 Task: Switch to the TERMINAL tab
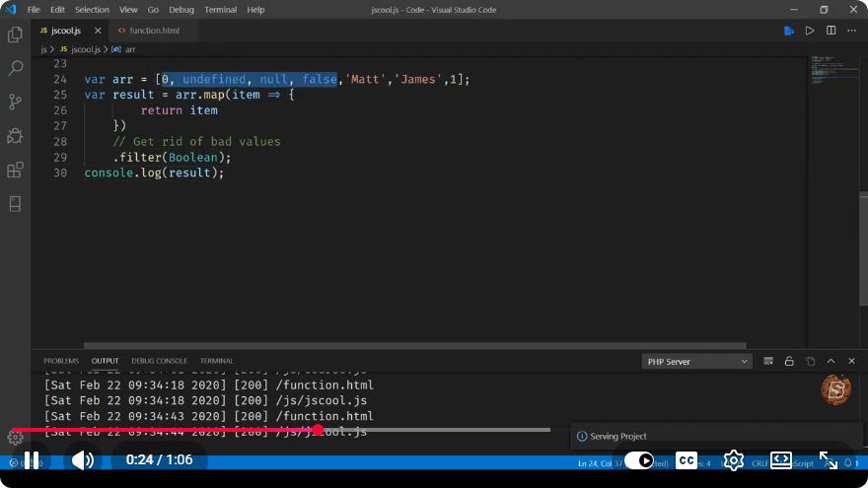216,361
